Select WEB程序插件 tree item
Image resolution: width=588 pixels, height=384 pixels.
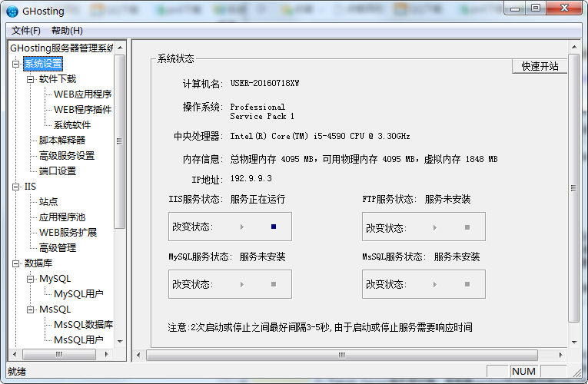(82, 110)
